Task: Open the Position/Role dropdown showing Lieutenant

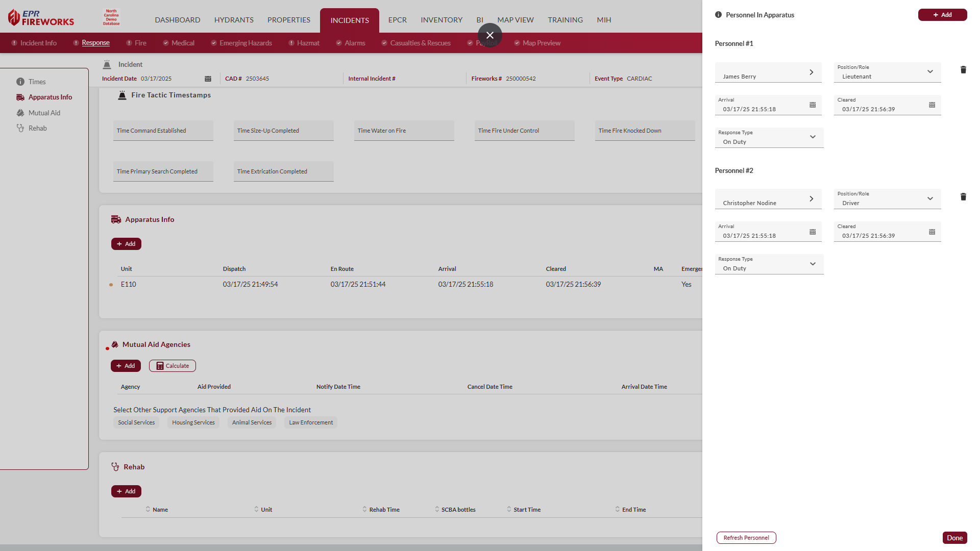Action: point(887,72)
